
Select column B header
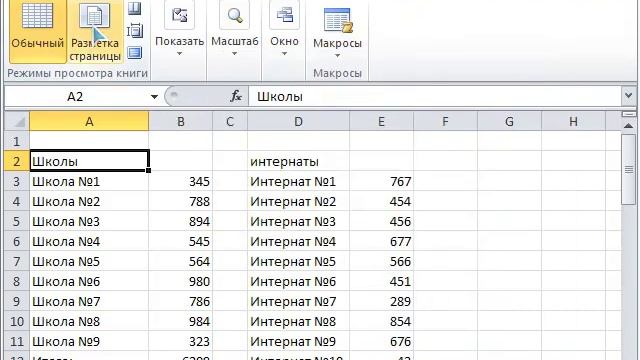coord(180,122)
